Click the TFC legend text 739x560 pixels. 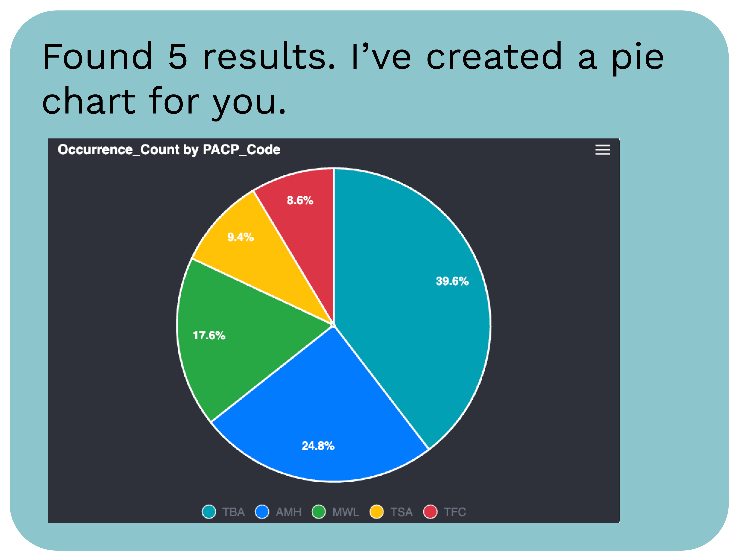pyautogui.click(x=454, y=512)
